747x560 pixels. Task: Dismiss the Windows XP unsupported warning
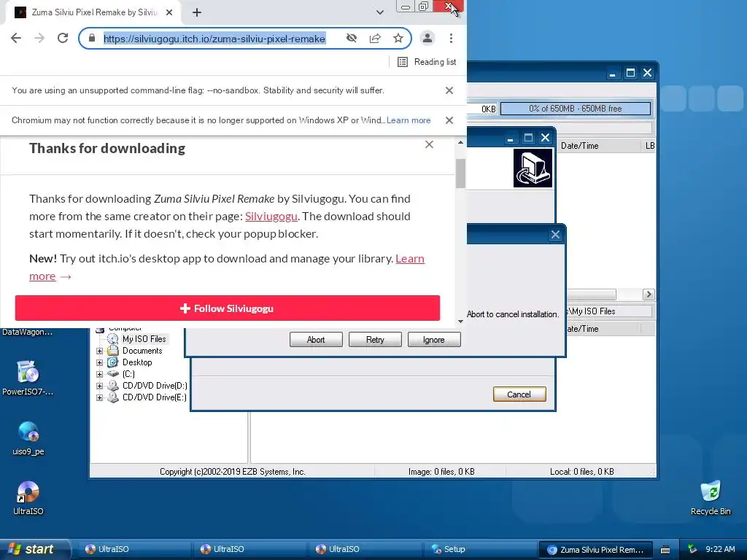[449, 120]
